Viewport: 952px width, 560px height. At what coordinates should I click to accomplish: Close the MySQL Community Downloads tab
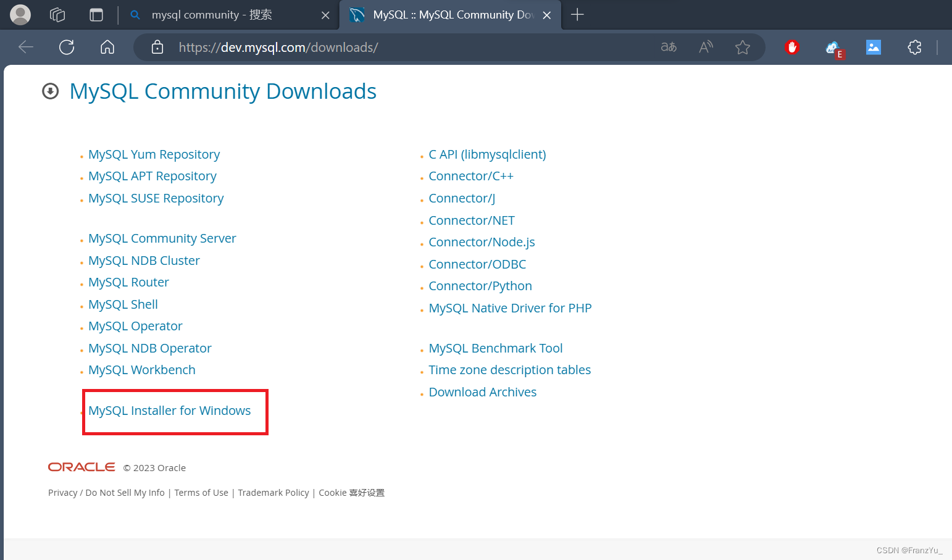(546, 15)
